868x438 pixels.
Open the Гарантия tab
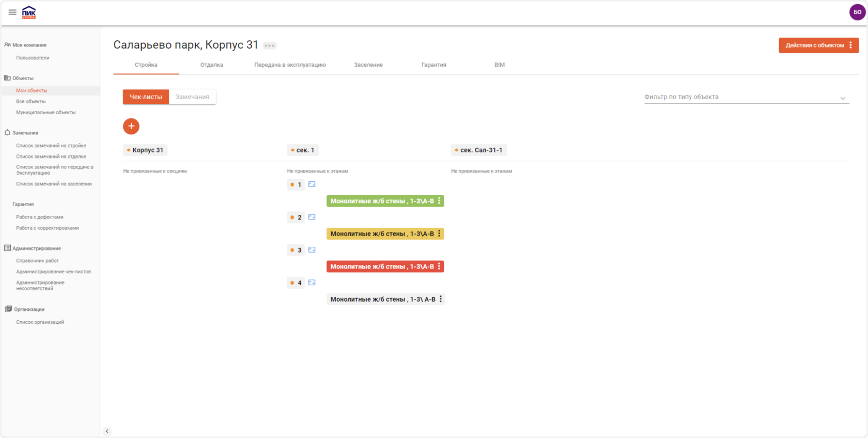(x=434, y=65)
